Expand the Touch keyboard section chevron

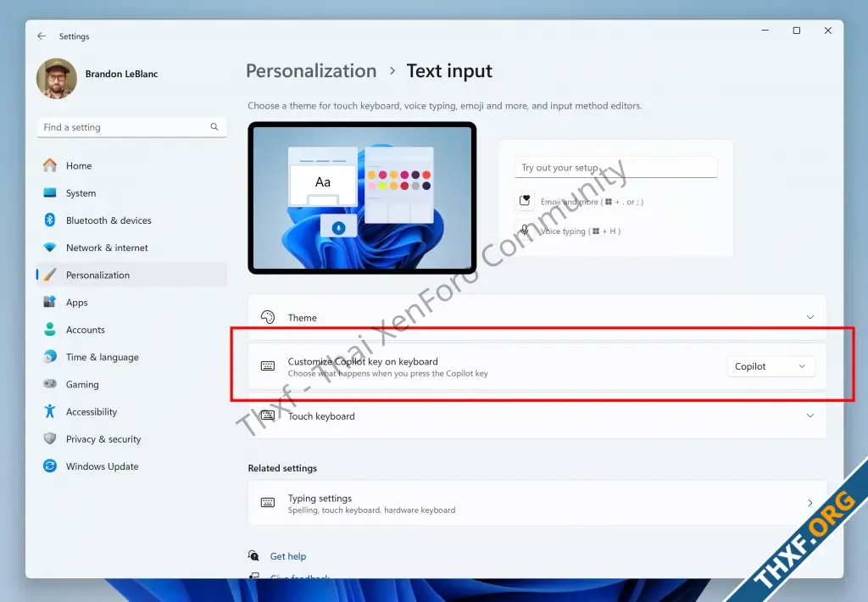(x=810, y=415)
